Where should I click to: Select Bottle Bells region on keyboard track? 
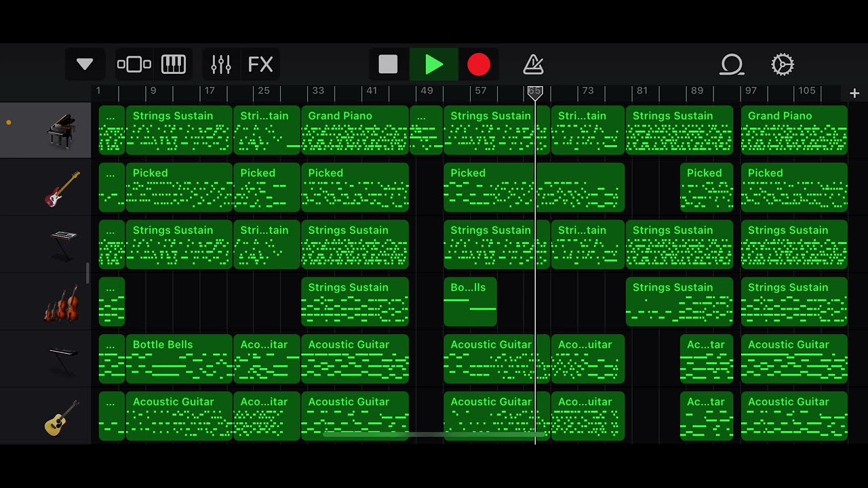tap(179, 359)
